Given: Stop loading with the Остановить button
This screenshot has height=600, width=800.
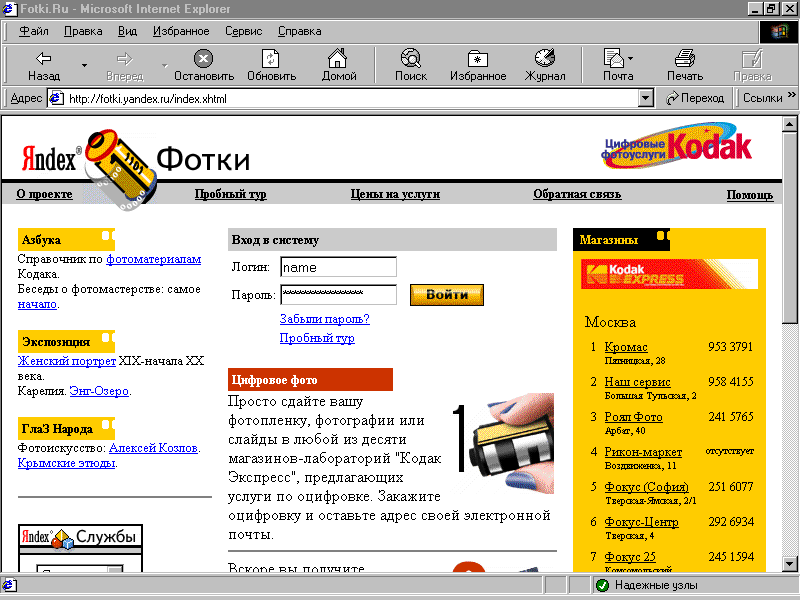Looking at the screenshot, I should (x=204, y=65).
